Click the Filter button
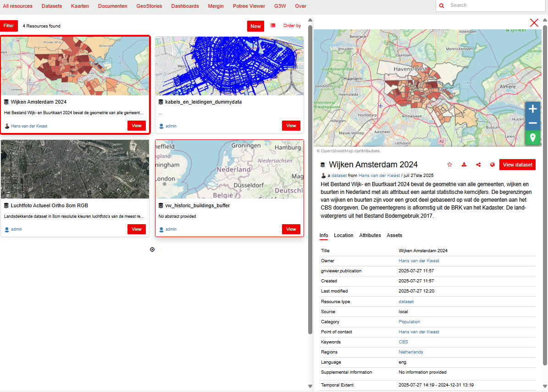 point(9,26)
